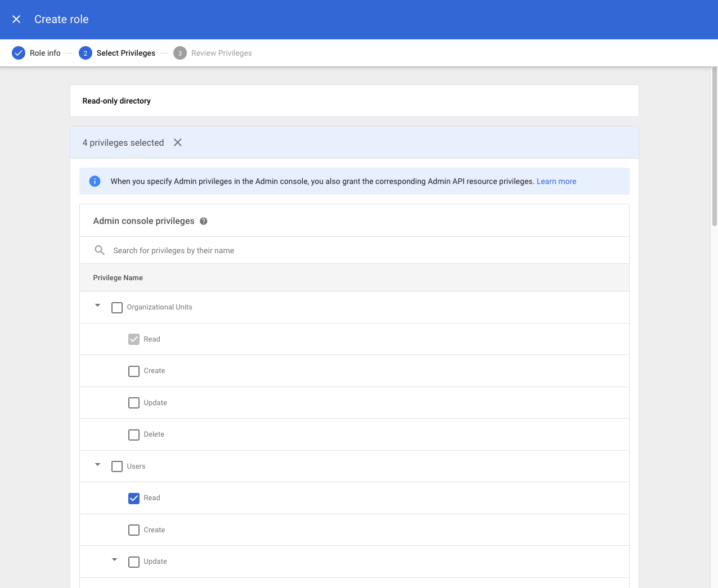Enable the Users Create privilege
718x588 pixels.
pyautogui.click(x=134, y=530)
